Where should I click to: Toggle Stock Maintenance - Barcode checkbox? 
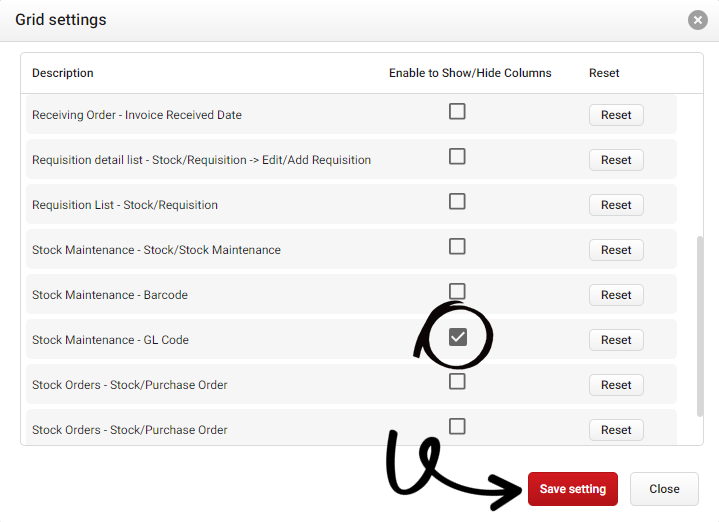coord(457,291)
